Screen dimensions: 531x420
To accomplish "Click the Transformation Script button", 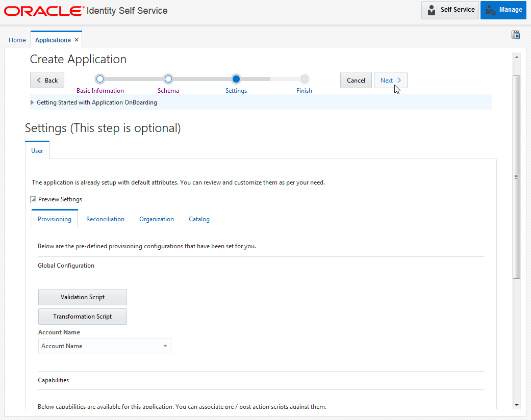I will [x=82, y=316].
